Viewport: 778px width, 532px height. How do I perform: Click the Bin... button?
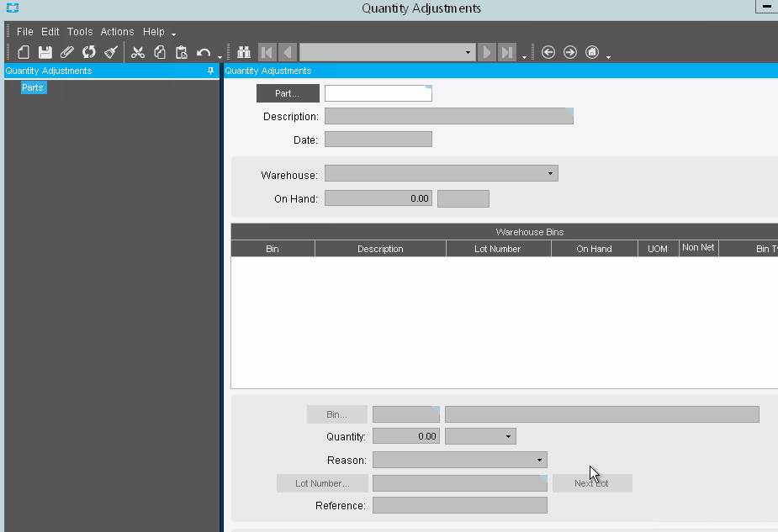pyautogui.click(x=337, y=414)
